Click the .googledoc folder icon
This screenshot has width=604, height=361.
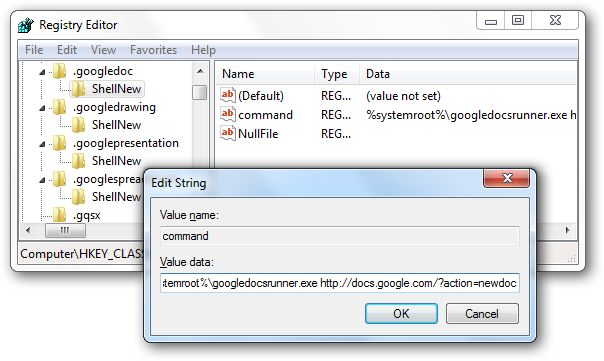(60, 71)
